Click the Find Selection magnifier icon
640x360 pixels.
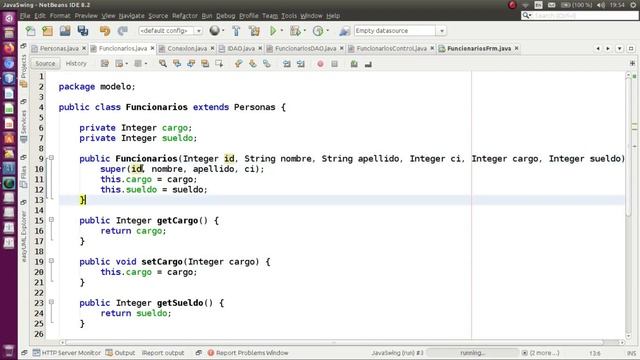(162, 64)
